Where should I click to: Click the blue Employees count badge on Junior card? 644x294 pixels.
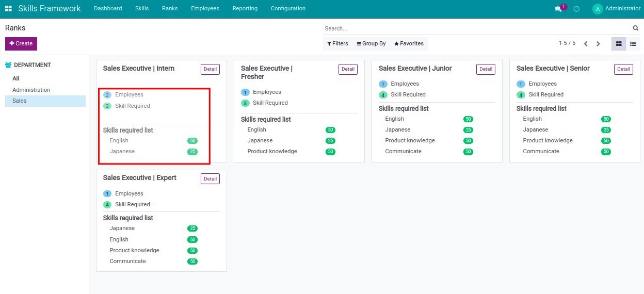tap(383, 84)
